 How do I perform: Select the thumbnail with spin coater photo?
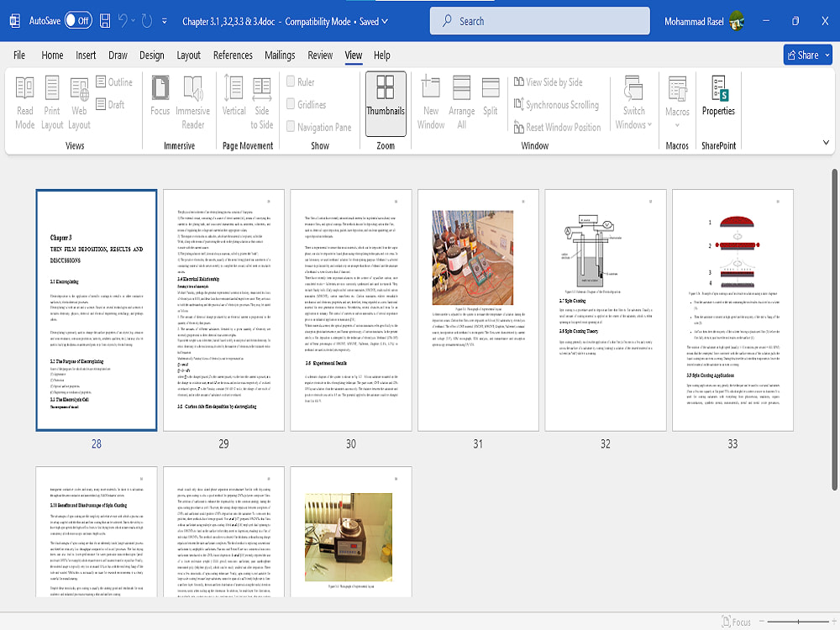[351, 532]
